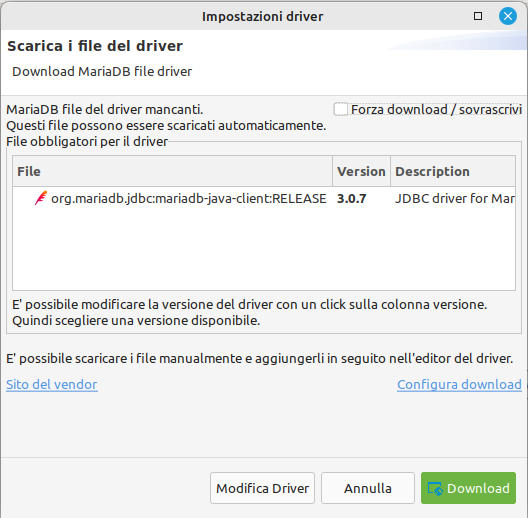Click the Modifica Driver button
The width and height of the screenshot is (528, 518).
tap(262, 488)
